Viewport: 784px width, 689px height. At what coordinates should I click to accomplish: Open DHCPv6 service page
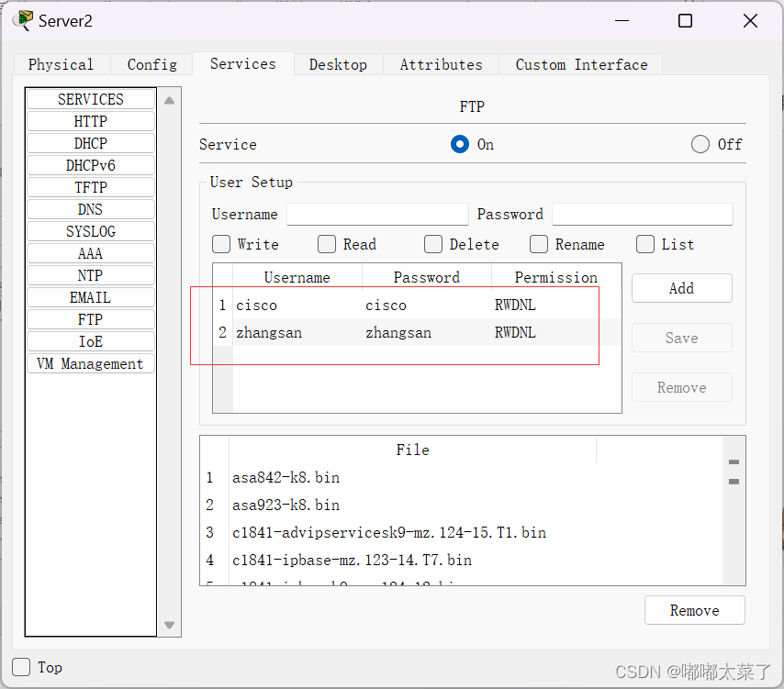91,165
